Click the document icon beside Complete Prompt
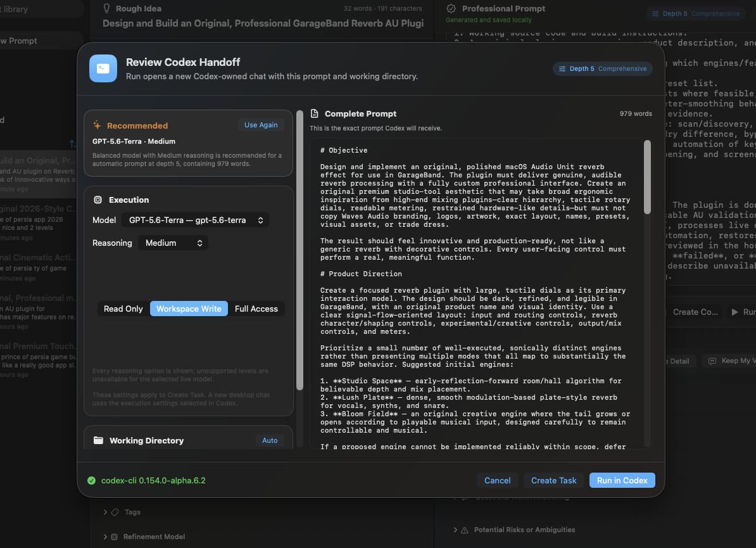The width and height of the screenshot is (756, 548). point(314,113)
